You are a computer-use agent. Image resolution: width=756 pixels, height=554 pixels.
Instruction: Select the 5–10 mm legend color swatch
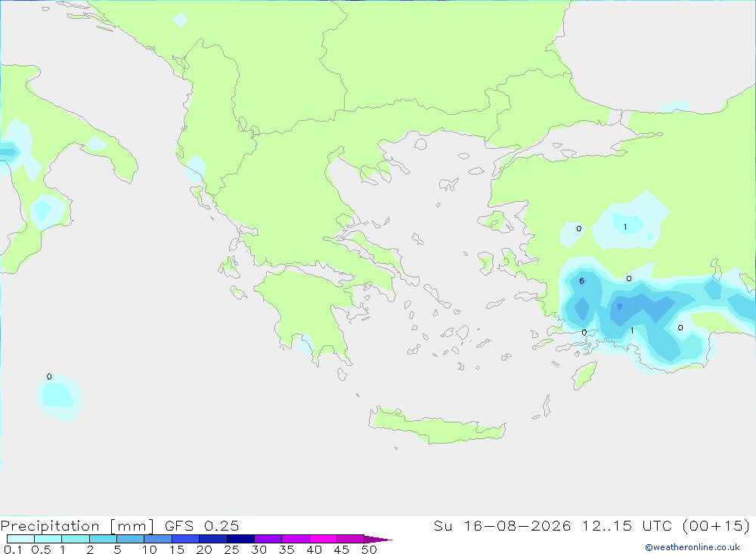[131, 539]
